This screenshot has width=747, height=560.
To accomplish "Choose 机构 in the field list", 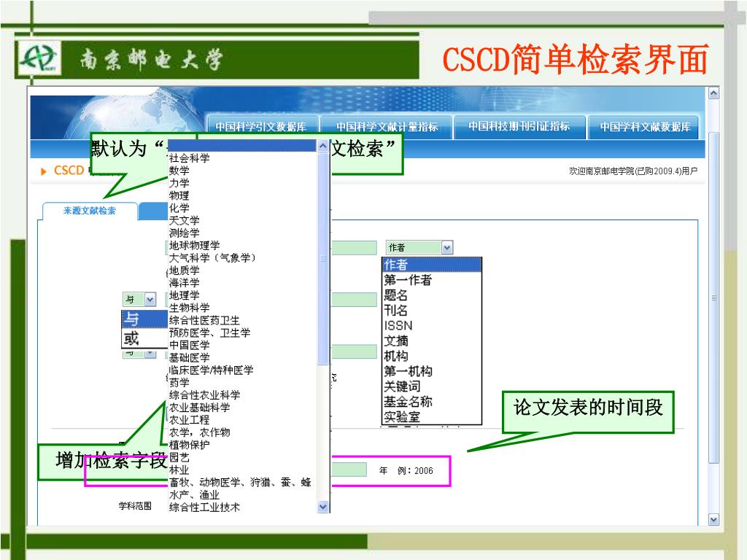I will (432, 356).
